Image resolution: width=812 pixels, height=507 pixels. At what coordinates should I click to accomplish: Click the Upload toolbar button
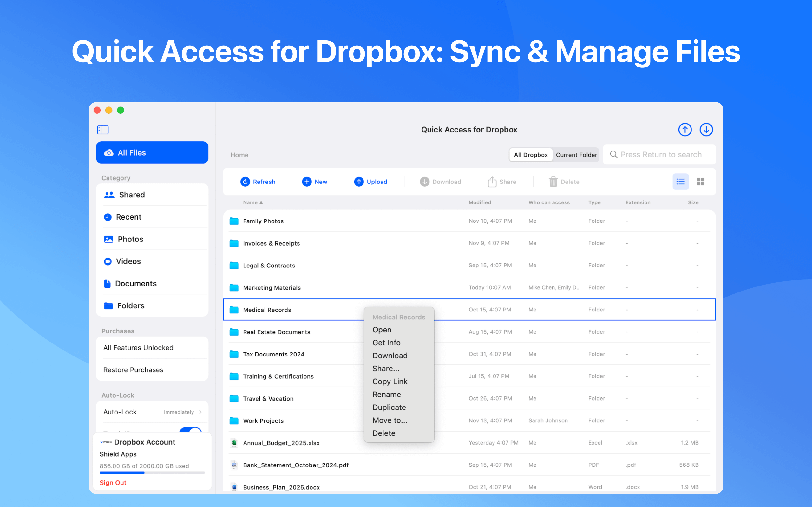coord(371,182)
